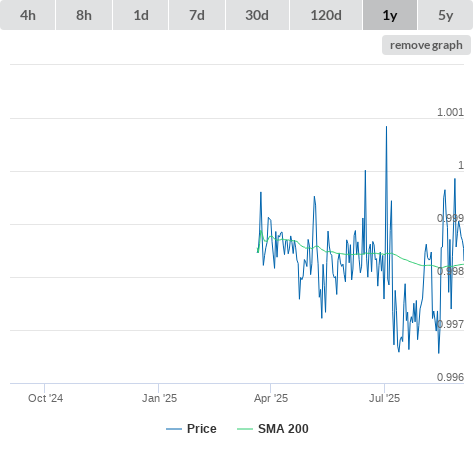
Task: Select the 4h time range tab
Action: point(28,15)
